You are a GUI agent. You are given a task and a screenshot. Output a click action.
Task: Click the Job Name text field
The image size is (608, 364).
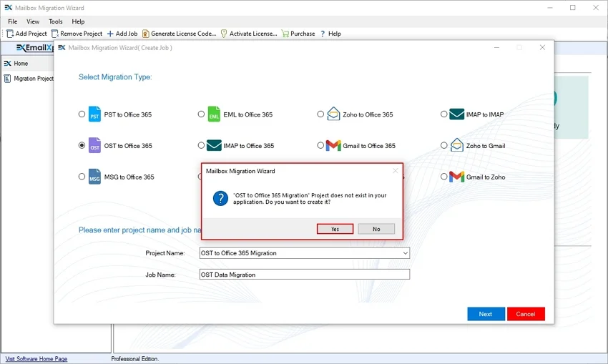click(304, 275)
